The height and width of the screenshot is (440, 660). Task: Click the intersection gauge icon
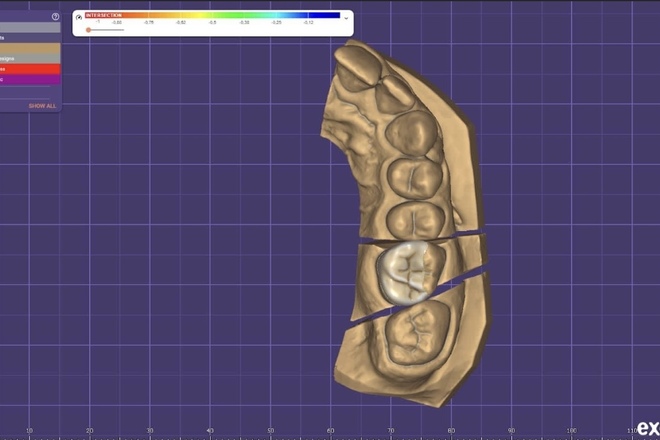click(79, 18)
